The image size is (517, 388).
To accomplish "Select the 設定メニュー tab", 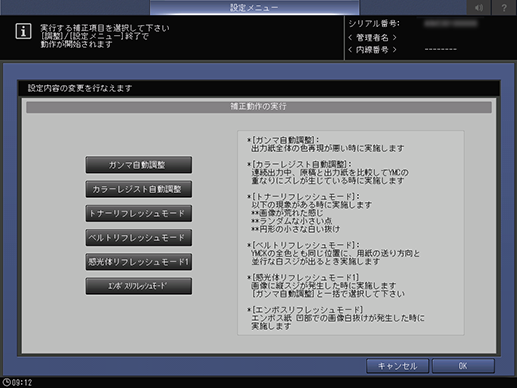I will click(x=254, y=7).
